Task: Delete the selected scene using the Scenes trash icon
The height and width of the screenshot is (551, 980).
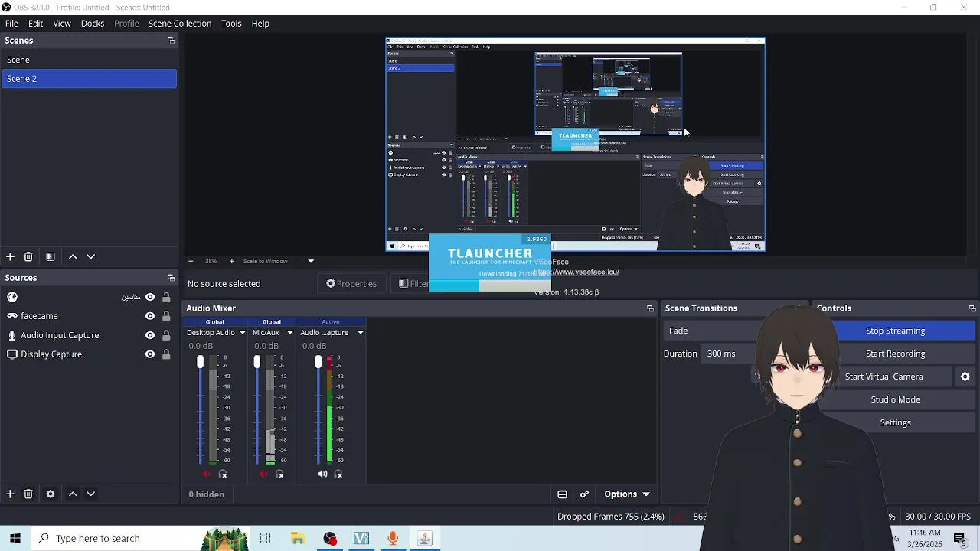Action: click(x=28, y=257)
